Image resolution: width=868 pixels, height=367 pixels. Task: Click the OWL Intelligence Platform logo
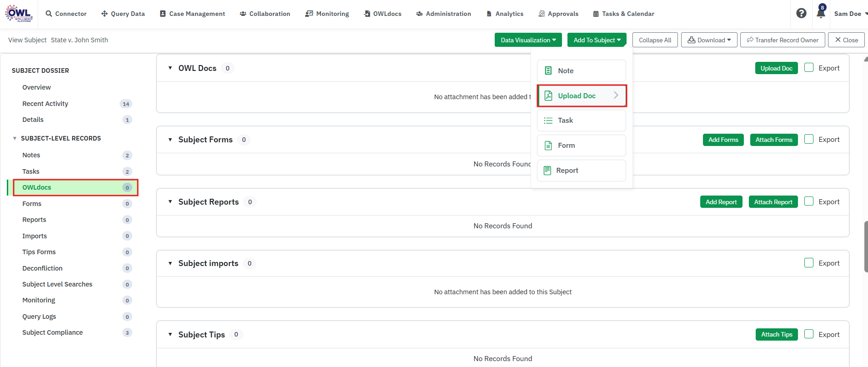(x=19, y=14)
